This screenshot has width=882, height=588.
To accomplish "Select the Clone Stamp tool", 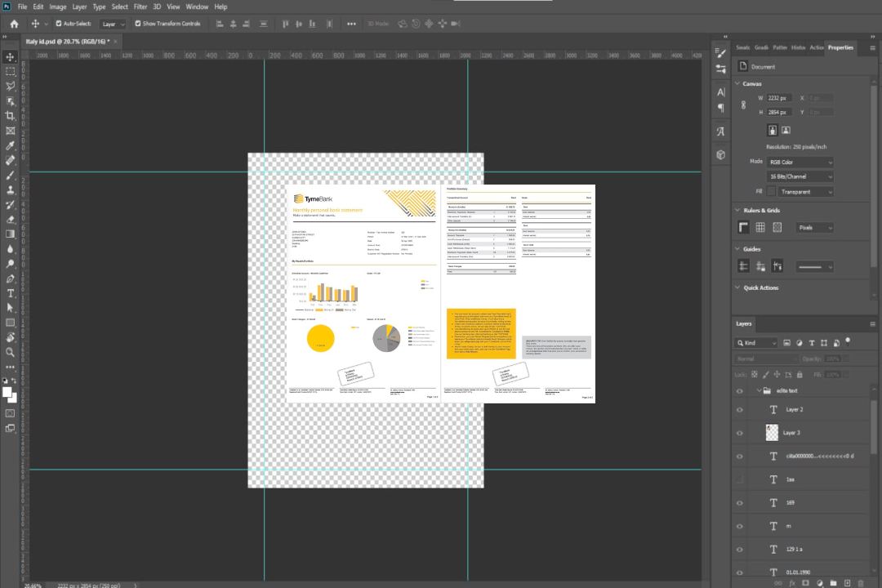I will pyautogui.click(x=11, y=189).
